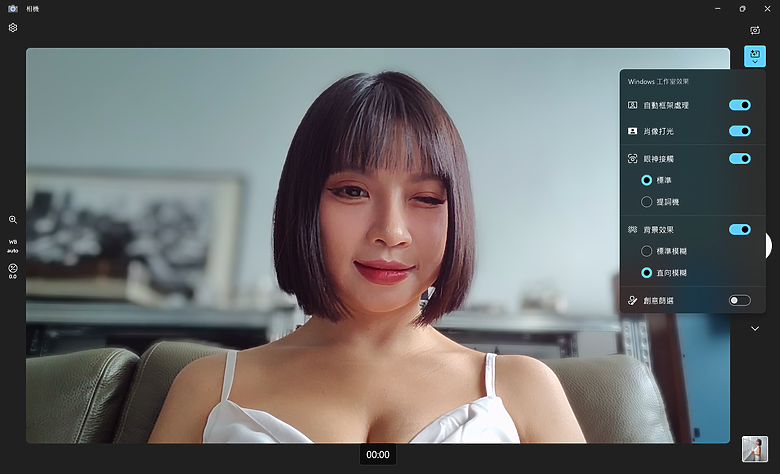Open the WB auto white balance control
780x474 pixels.
[x=13, y=246]
